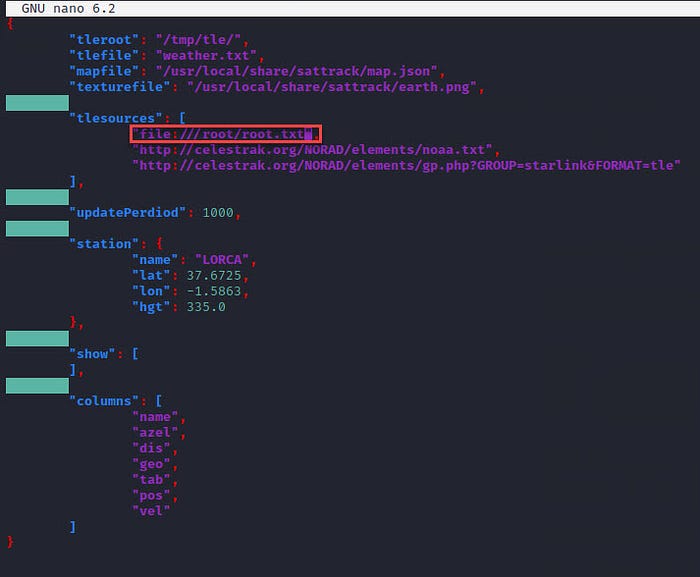Click the "pos" column entry
Screen dimensions: 700x577
[x=151, y=495]
